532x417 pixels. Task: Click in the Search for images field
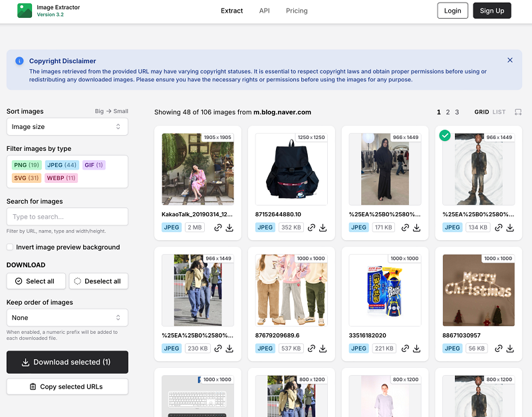[67, 217]
